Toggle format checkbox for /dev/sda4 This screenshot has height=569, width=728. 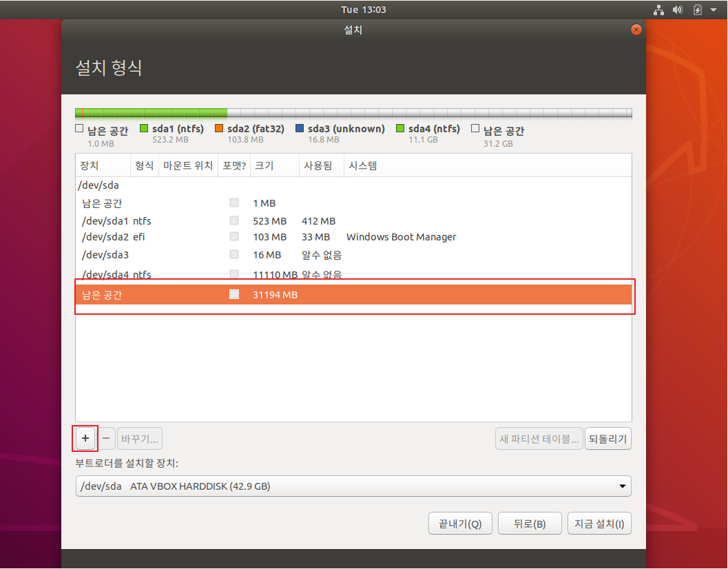(x=234, y=273)
